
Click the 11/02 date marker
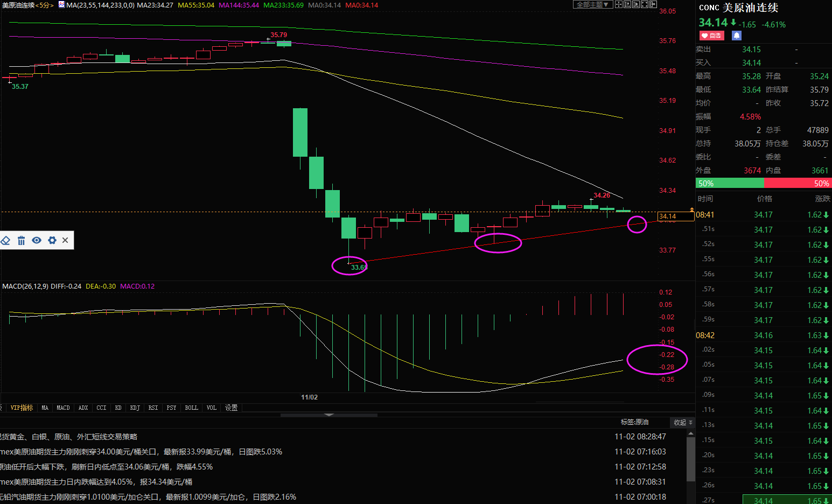tap(309, 397)
